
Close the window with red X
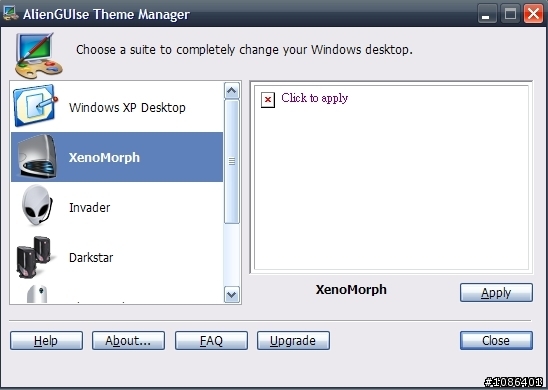click(533, 14)
